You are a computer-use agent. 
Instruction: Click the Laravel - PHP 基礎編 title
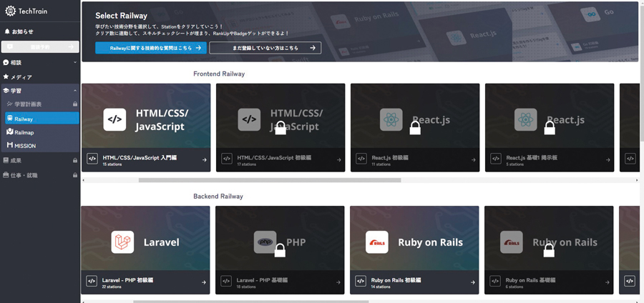click(262, 279)
